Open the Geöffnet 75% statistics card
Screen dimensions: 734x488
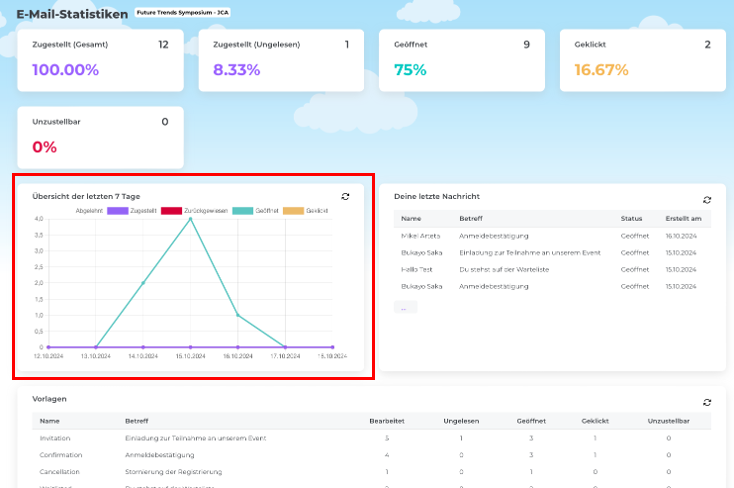pyautogui.click(x=462, y=60)
